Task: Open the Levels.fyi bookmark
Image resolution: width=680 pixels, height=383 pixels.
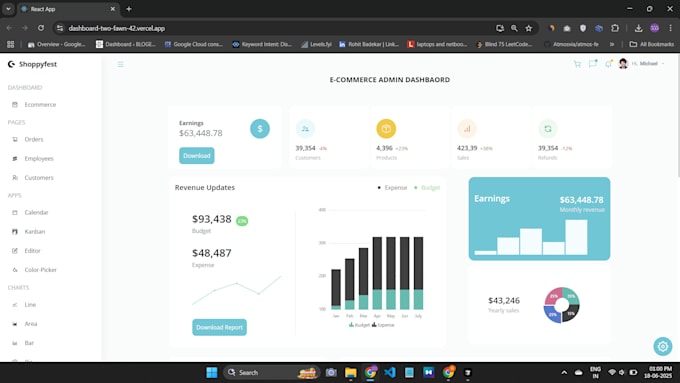Action: [x=316, y=44]
